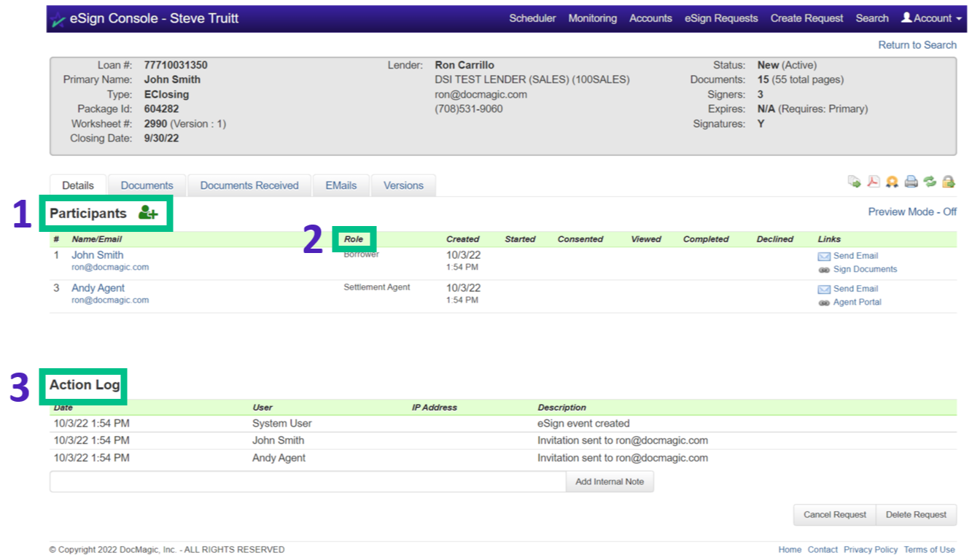Open the Account dropdown menu
The height and width of the screenshot is (560, 972).
coord(931,18)
